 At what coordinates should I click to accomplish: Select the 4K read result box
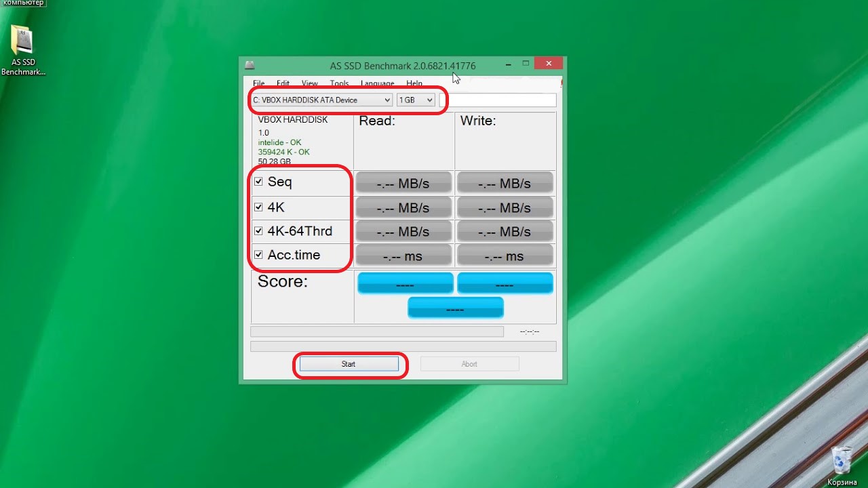[403, 207]
